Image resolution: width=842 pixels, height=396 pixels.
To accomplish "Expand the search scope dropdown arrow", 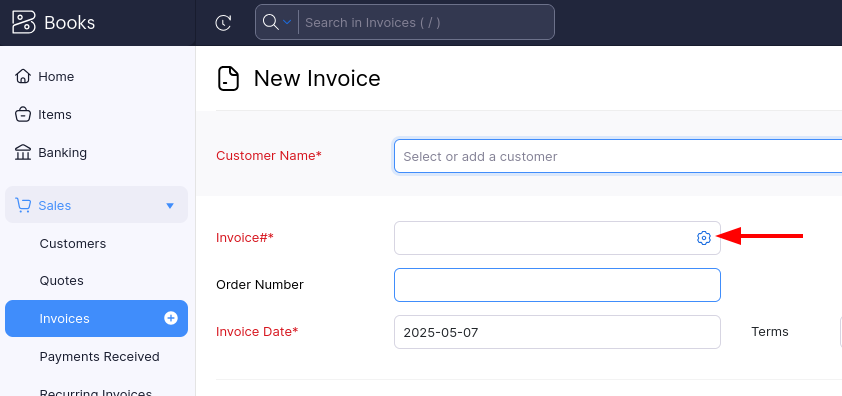I will (287, 22).
